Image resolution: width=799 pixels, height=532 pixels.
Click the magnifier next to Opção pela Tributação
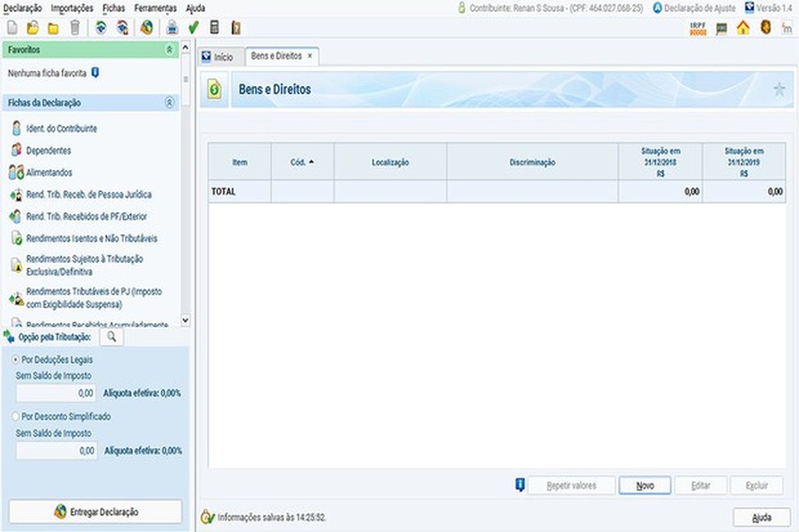(x=111, y=337)
